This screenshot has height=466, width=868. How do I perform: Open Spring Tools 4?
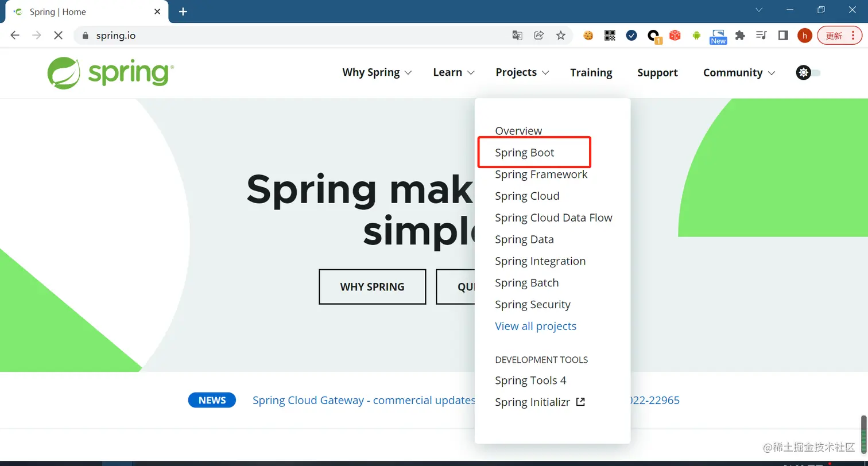530,380
